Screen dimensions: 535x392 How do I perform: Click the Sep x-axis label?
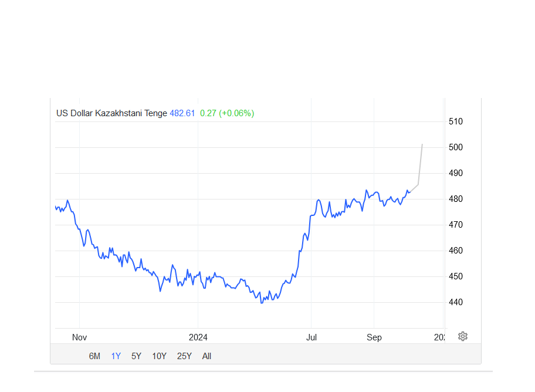[374, 337]
